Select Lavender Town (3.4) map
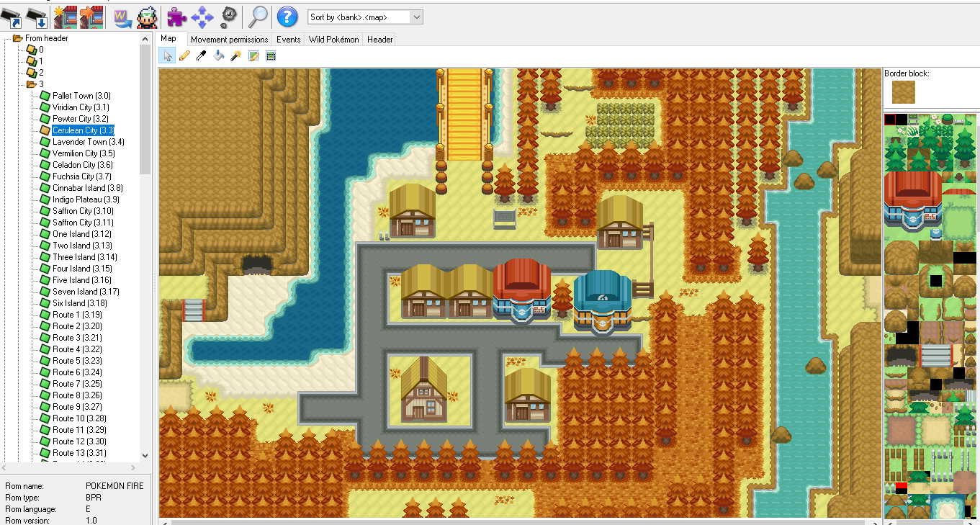Viewport: 980px width, 525px height. tap(88, 142)
